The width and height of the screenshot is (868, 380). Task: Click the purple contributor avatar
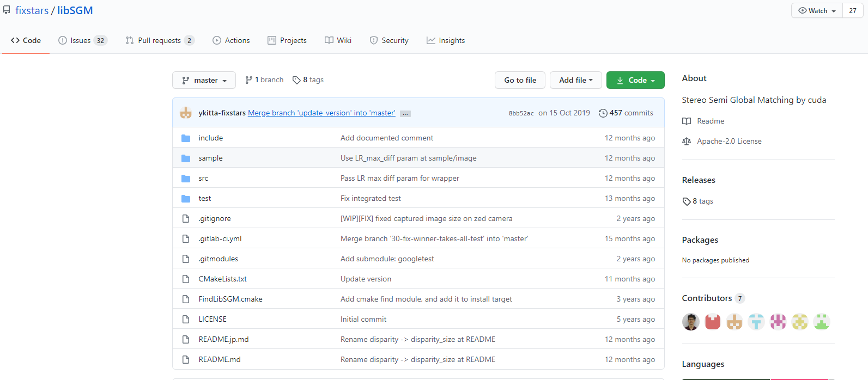778,322
